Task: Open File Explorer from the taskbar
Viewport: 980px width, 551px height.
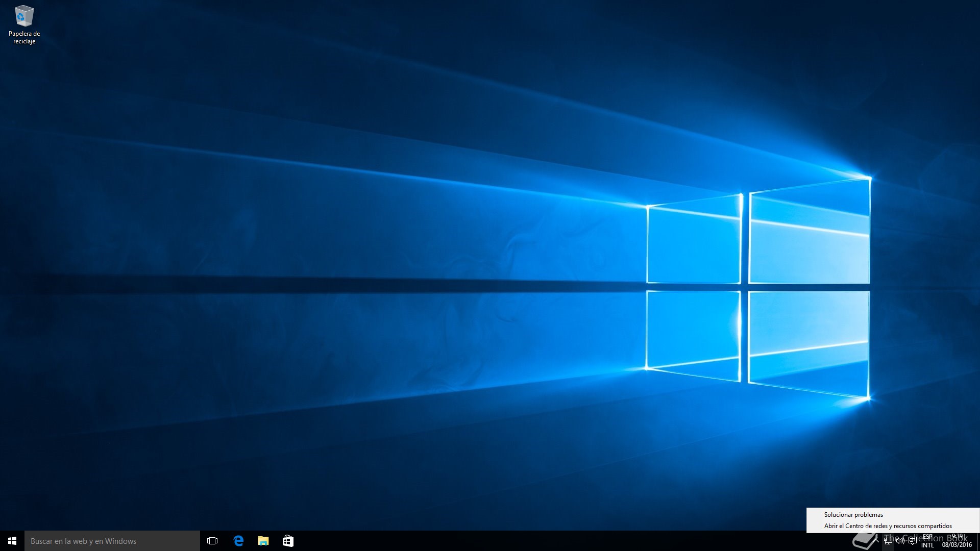Action: [263, 541]
